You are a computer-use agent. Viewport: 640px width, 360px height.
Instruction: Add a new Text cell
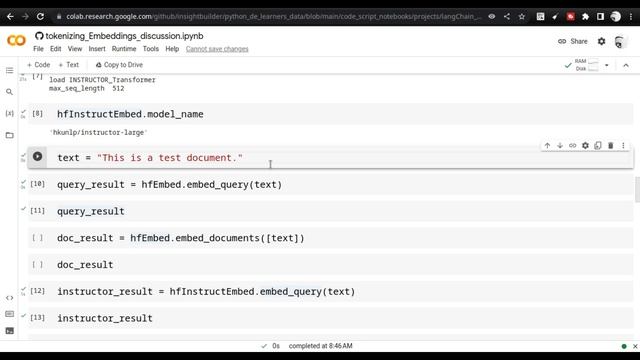pyautogui.click(x=69, y=64)
